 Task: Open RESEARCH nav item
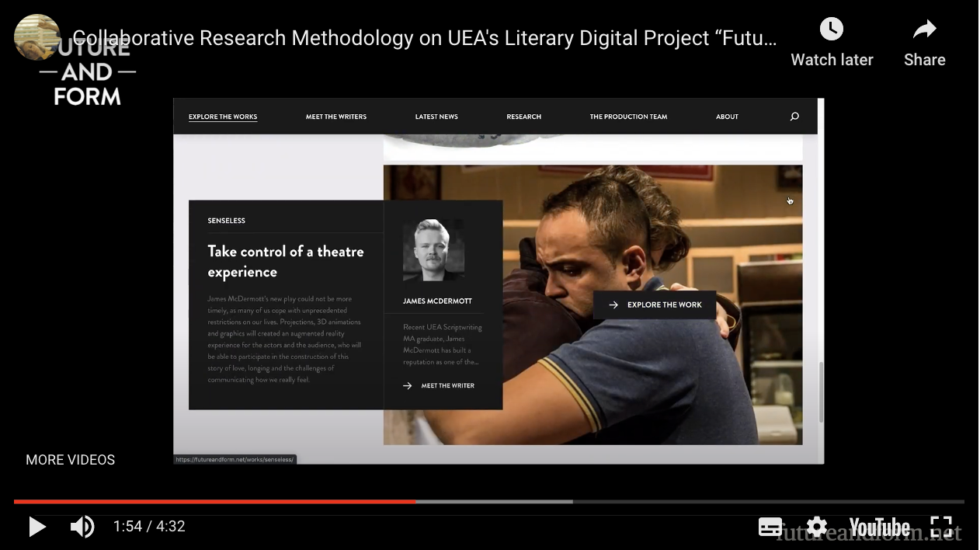[x=524, y=117]
